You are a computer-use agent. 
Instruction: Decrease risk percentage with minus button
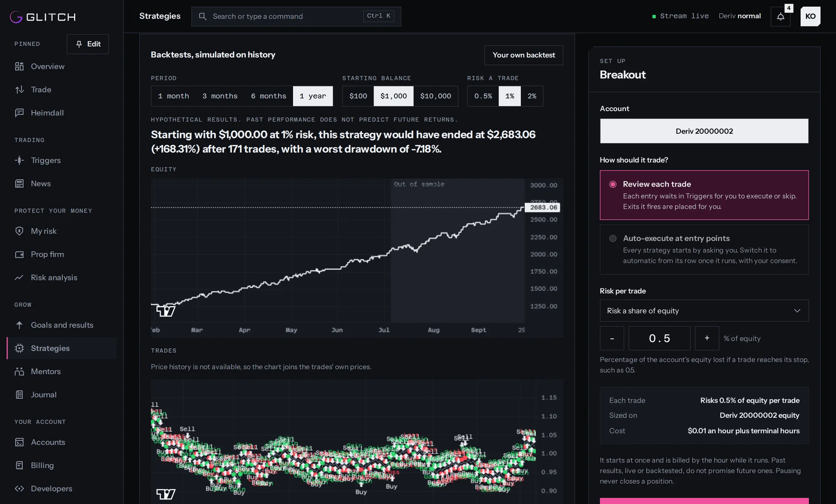coord(612,338)
